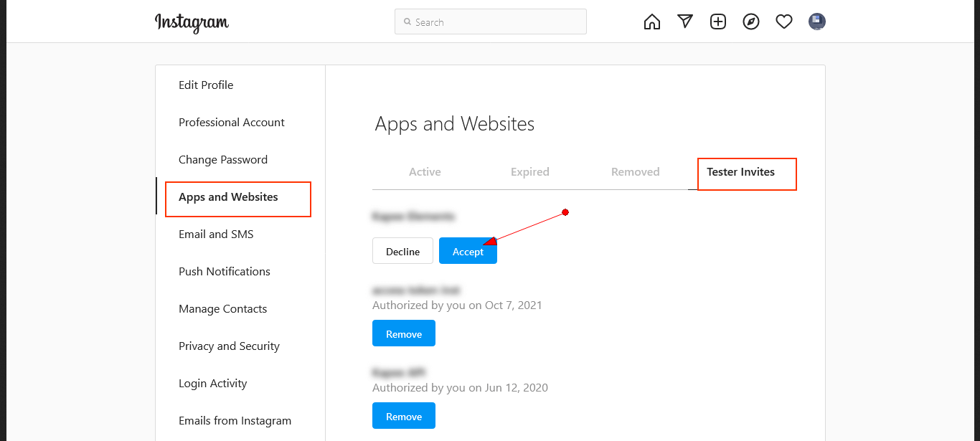This screenshot has width=980, height=441.
Task: Decline the tester invite
Action: click(402, 251)
